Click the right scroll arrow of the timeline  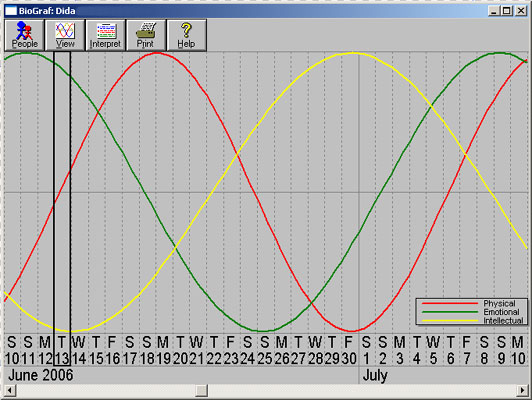[x=522, y=391]
